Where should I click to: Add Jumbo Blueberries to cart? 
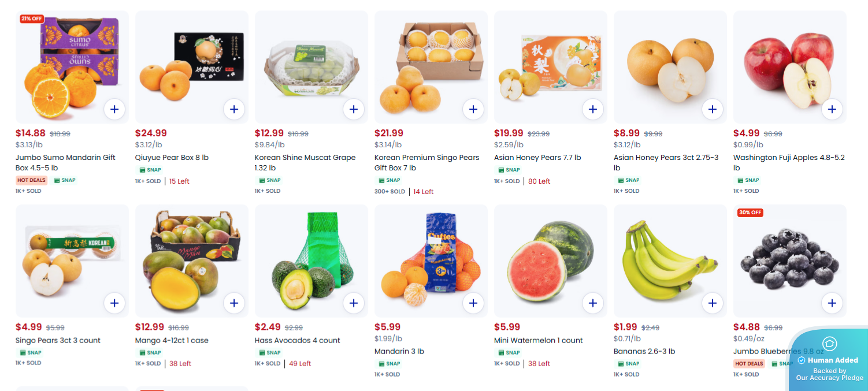click(832, 303)
